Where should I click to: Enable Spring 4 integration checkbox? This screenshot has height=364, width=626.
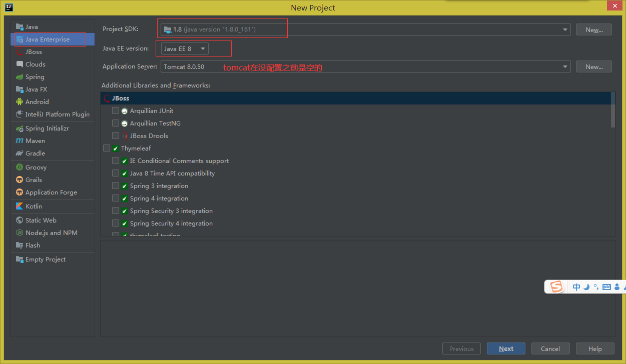click(x=116, y=198)
